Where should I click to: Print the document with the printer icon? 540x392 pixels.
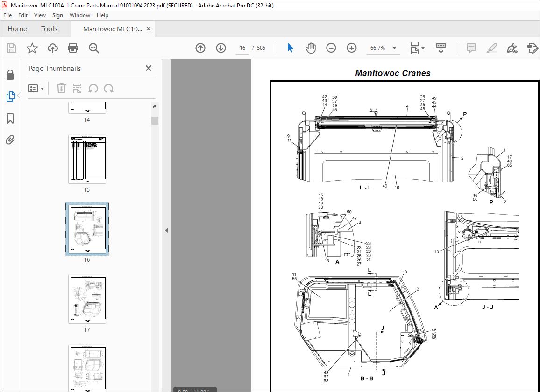73,48
